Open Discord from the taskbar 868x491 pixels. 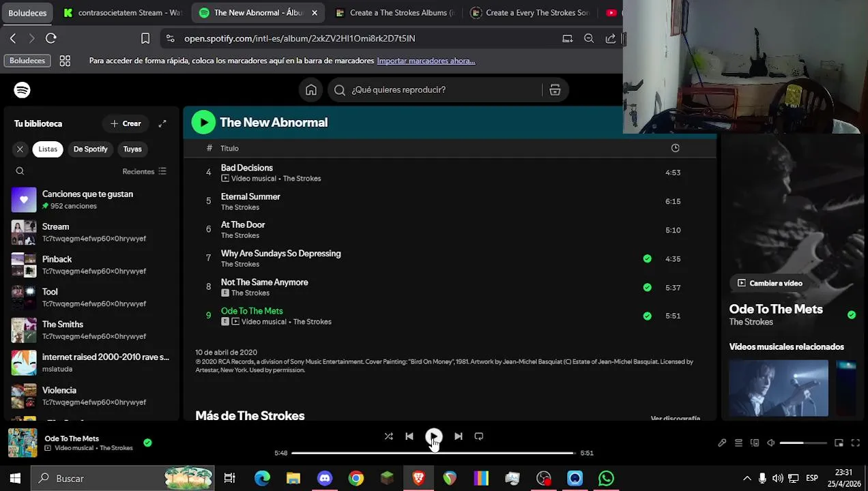325,479
